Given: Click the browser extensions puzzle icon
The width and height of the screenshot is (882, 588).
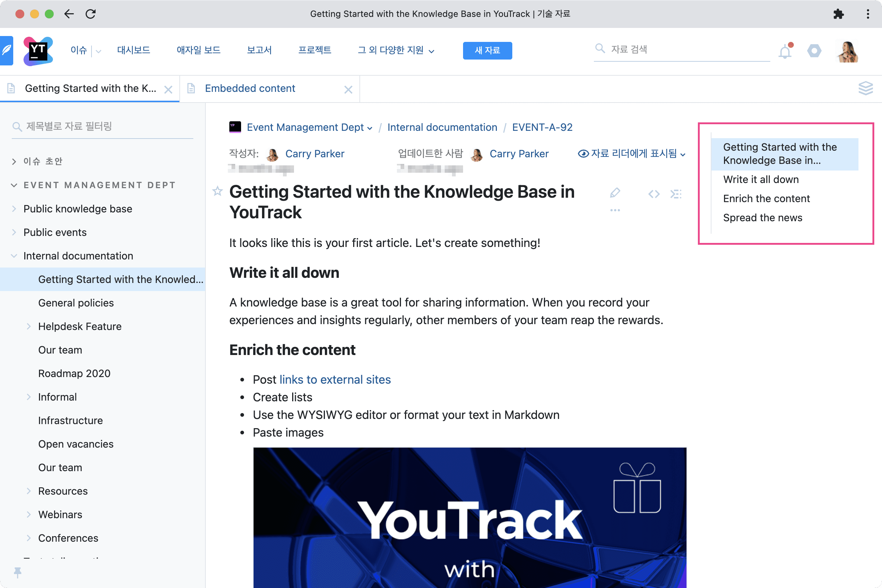Looking at the screenshot, I should click(839, 14).
